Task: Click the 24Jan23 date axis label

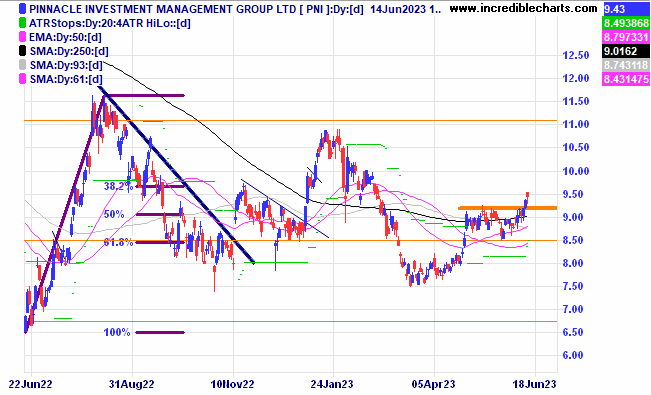Action: coord(331,384)
